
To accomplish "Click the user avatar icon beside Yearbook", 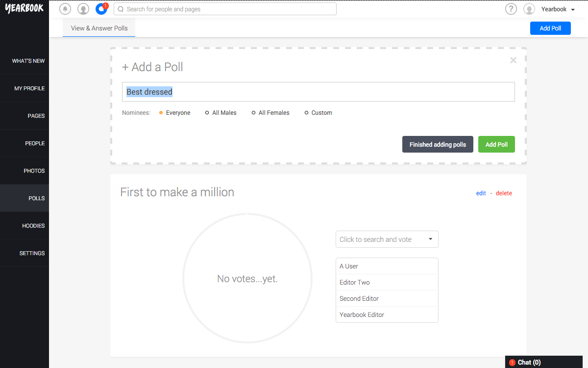I will (x=529, y=9).
